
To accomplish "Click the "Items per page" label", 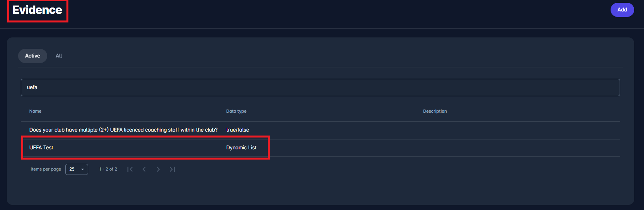I will coord(46,169).
